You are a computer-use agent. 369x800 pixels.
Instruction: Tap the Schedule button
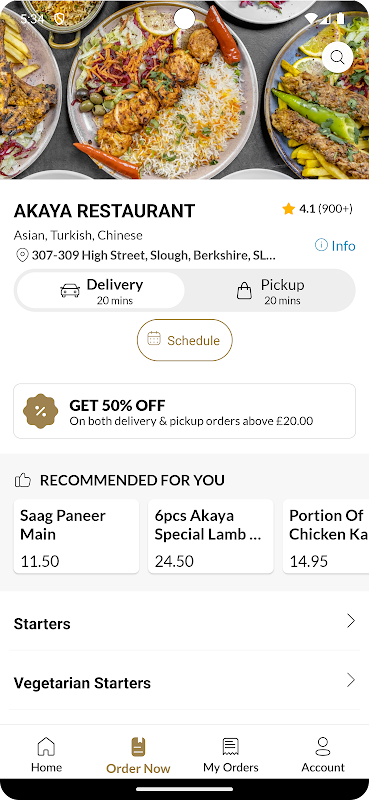pyautogui.click(x=185, y=340)
